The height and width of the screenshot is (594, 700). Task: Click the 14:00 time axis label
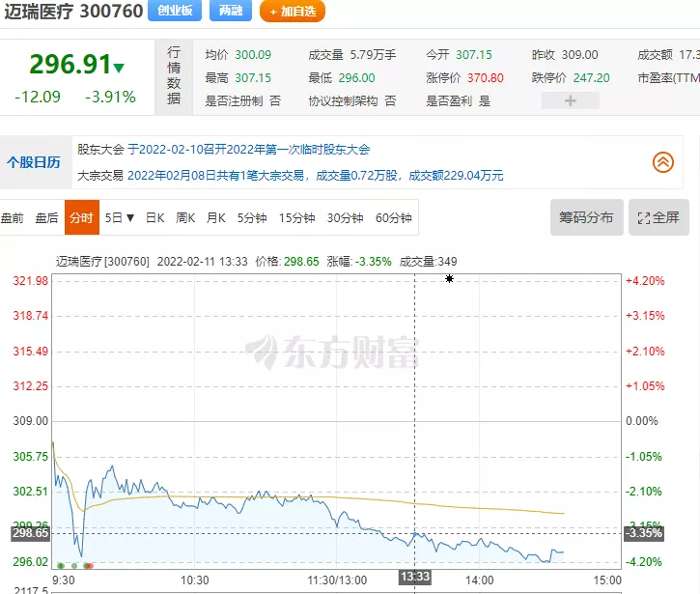pos(480,580)
